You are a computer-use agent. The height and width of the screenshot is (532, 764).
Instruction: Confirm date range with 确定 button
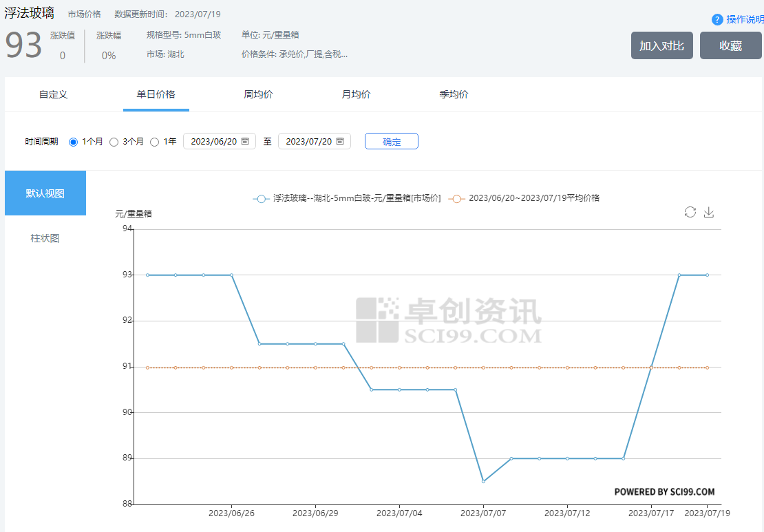pos(391,141)
